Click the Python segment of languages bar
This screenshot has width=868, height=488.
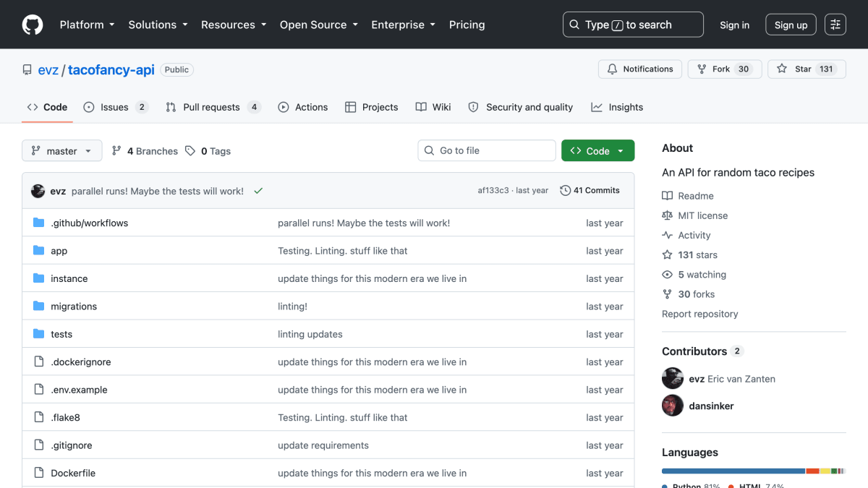click(x=733, y=471)
